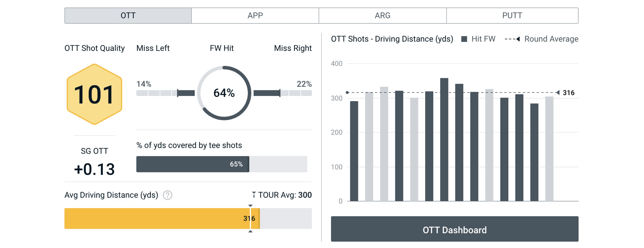Click the yellow 101 shot quality hexagon

tap(94, 94)
